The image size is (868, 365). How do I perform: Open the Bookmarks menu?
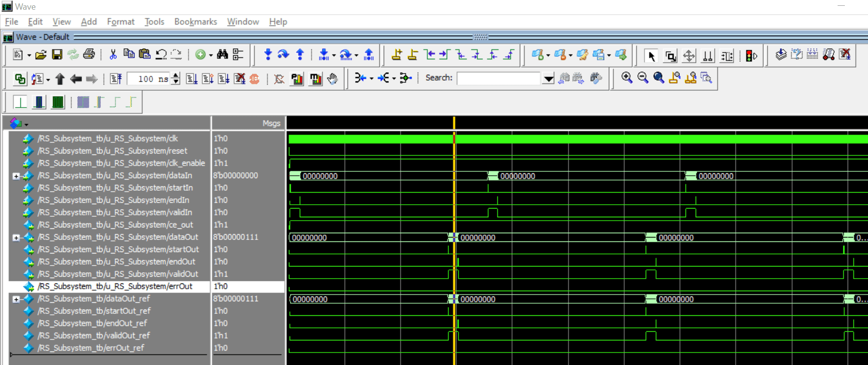click(x=195, y=22)
